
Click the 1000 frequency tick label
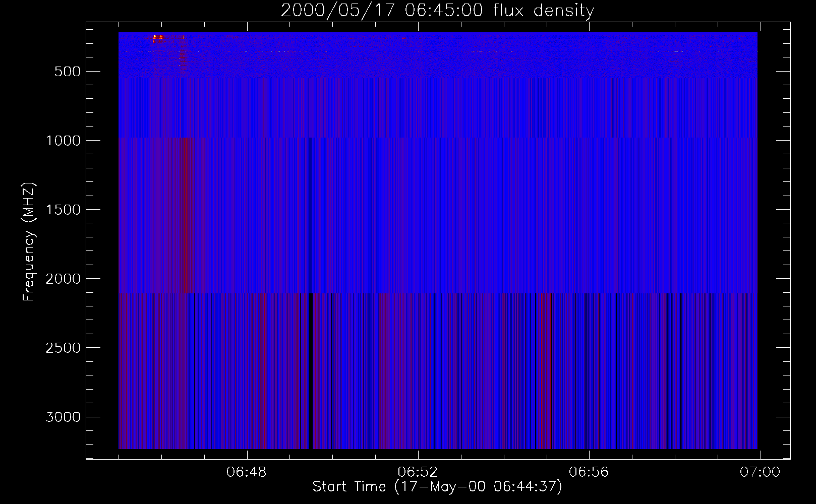pos(63,141)
